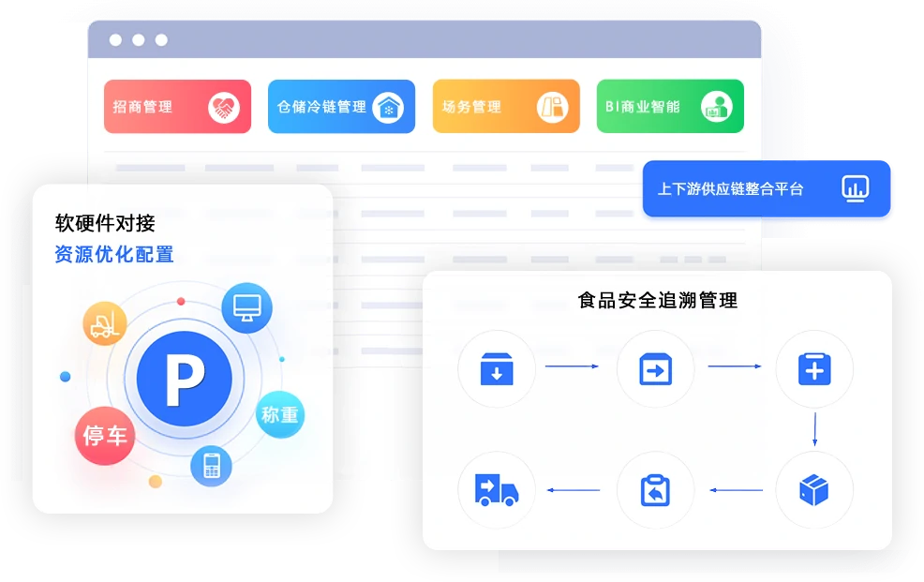Click the inbound download box icon

pos(497,368)
